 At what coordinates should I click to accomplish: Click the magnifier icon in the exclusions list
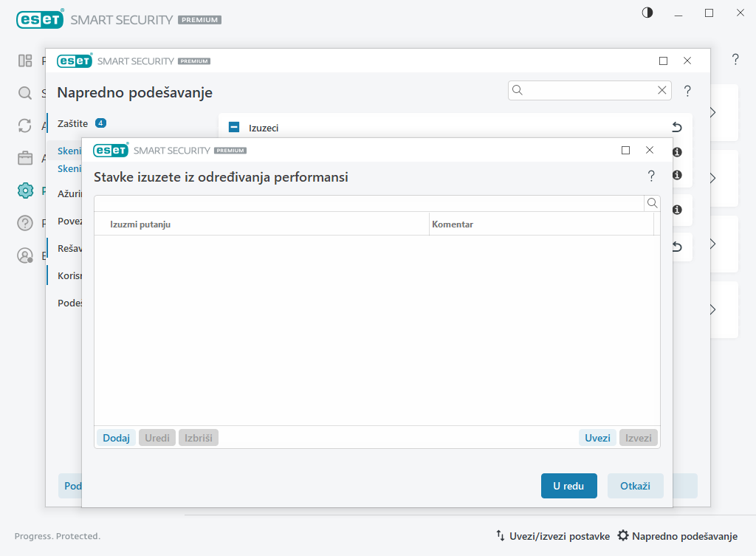[652, 203]
